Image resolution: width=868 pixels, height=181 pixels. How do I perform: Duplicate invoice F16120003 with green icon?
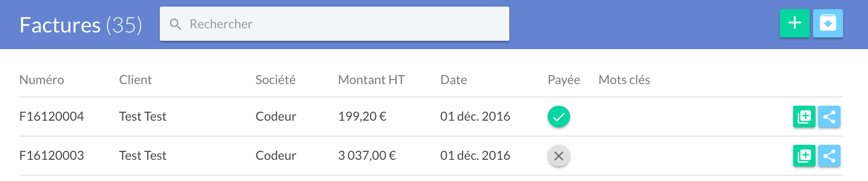pyautogui.click(x=804, y=156)
